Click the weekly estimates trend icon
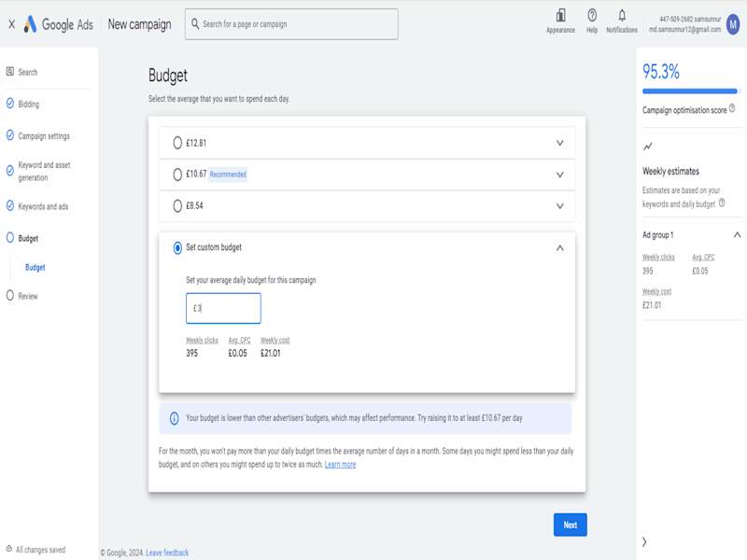 pyautogui.click(x=648, y=147)
